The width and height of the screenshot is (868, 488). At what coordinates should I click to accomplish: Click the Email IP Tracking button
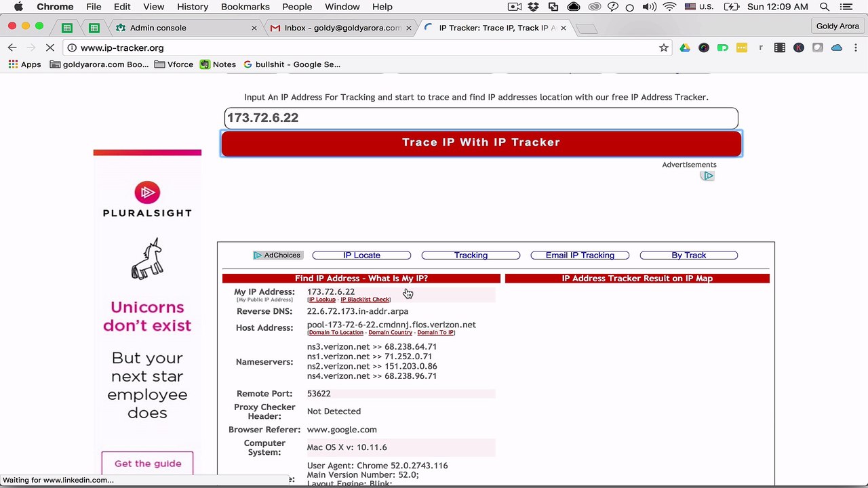coord(580,256)
